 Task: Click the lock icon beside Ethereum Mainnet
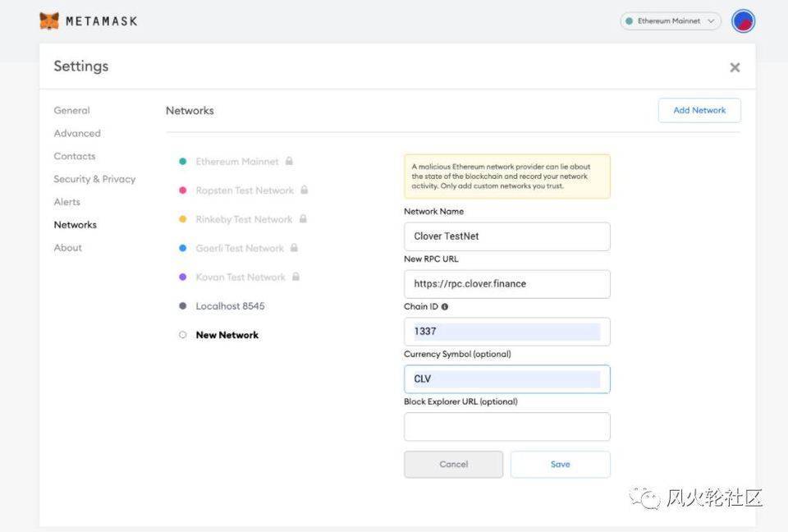[289, 161]
